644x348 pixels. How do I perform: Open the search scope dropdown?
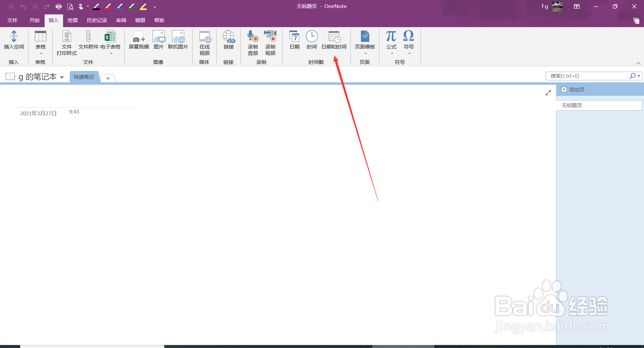coord(639,76)
